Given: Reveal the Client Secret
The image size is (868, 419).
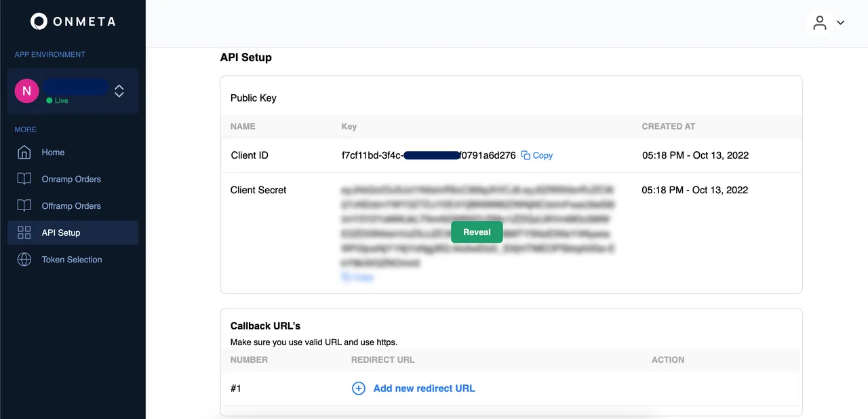Looking at the screenshot, I should click(477, 232).
